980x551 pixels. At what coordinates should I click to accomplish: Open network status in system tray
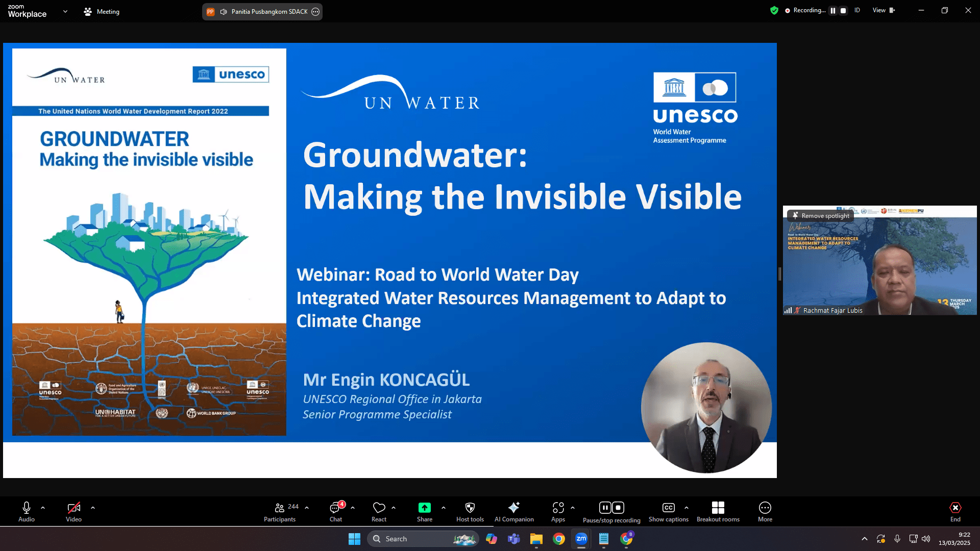pyautogui.click(x=914, y=539)
